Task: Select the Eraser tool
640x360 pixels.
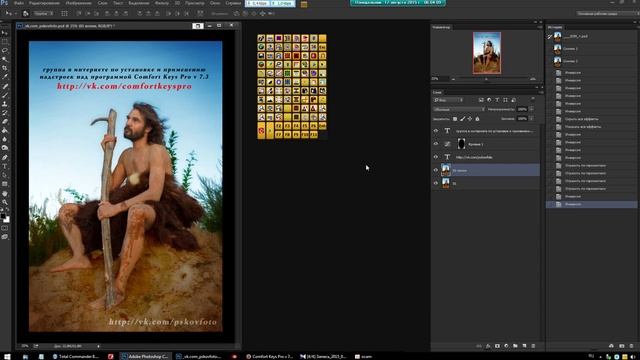Action: click(5, 121)
